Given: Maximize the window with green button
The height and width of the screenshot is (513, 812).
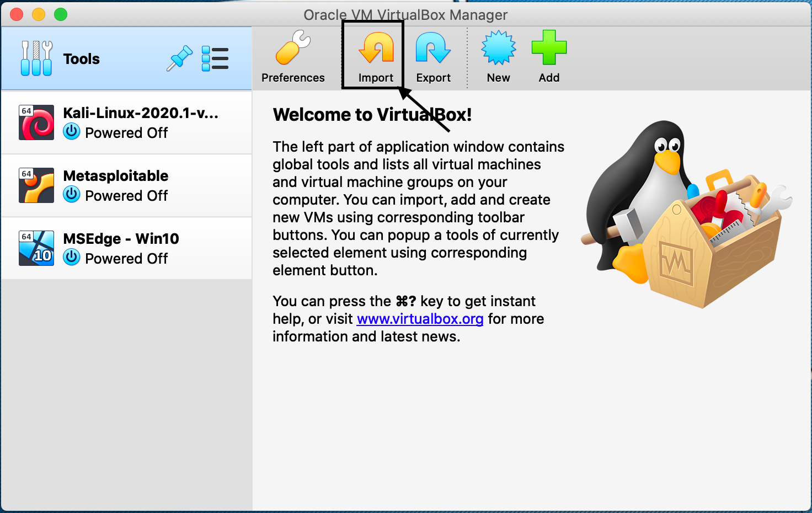Looking at the screenshot, I should (61, 14).
